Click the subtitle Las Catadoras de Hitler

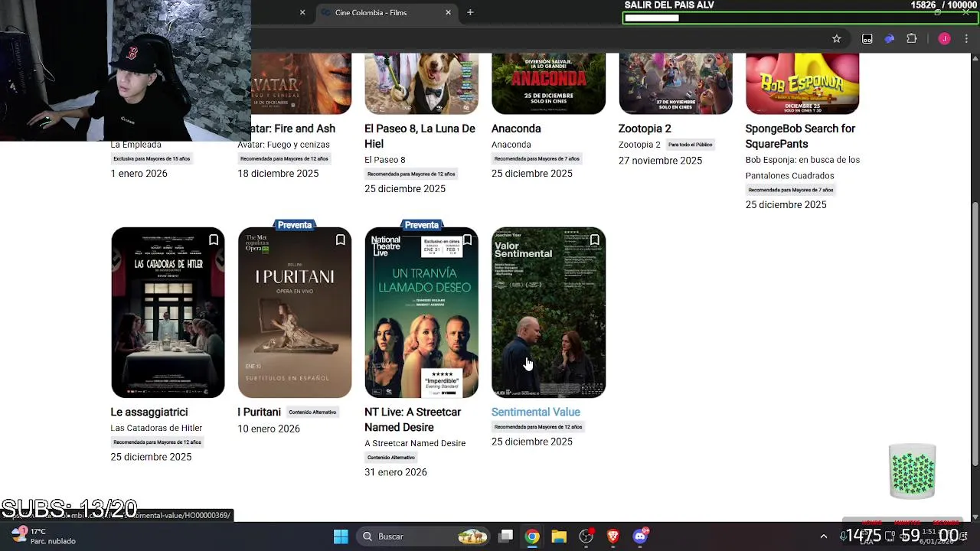(x=156, y=428)
